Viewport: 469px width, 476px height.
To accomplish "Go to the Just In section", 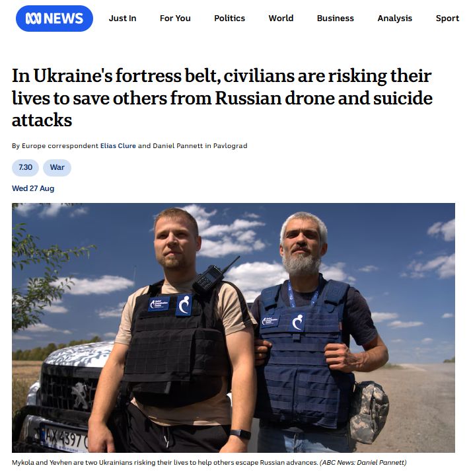I will pyautogui.click(x=123, y=19).
